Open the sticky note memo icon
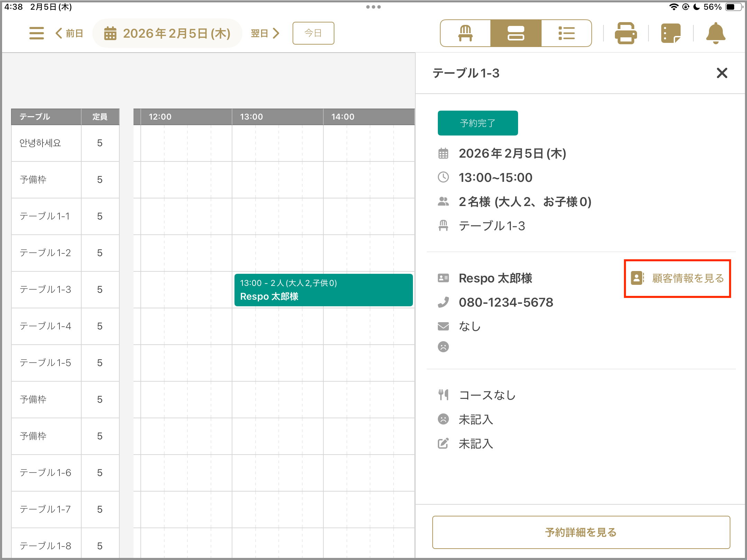Screen dimensions: 747x560 click(x=671, y=33)
